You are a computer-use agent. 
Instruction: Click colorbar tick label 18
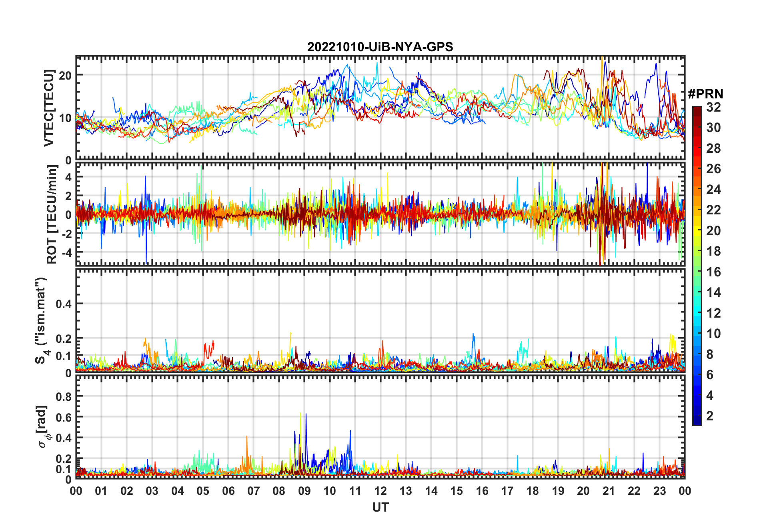pos(713,251)
